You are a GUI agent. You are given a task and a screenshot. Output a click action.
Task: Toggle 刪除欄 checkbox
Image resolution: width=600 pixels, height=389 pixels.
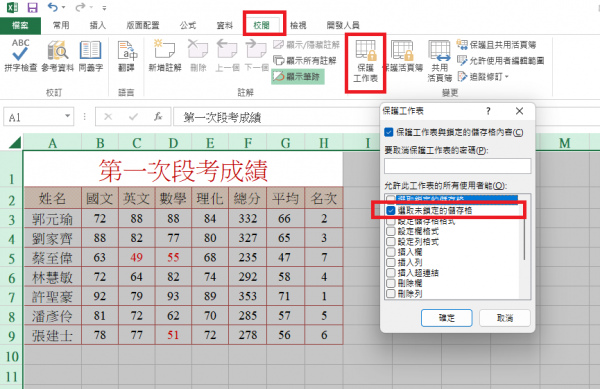tap(391, 283)
